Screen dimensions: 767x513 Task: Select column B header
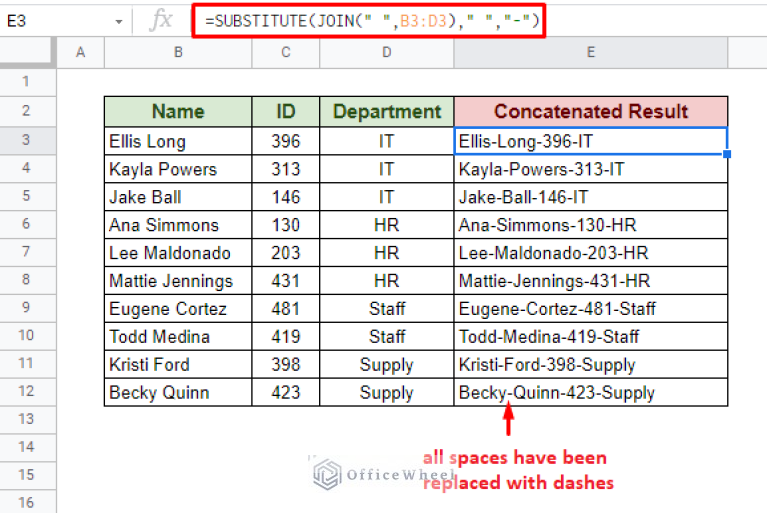(178, 52)
